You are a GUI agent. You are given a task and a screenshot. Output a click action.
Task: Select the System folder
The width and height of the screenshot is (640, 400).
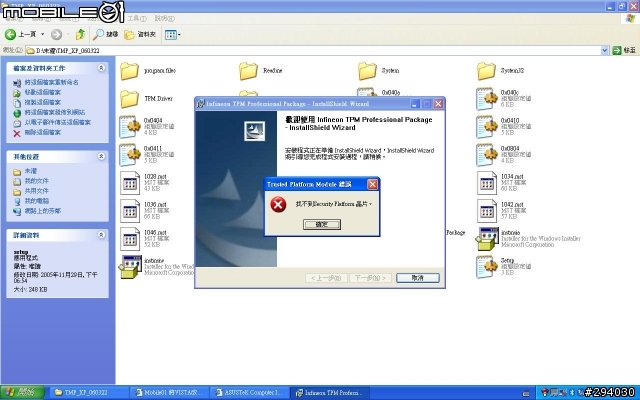(379, 71)
